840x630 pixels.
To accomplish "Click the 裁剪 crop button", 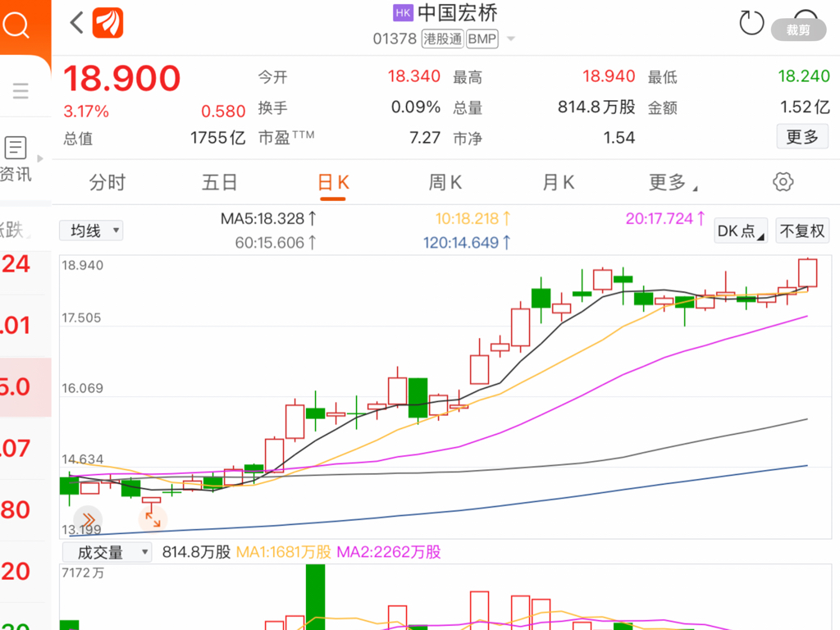I will (x=798, y=30).
